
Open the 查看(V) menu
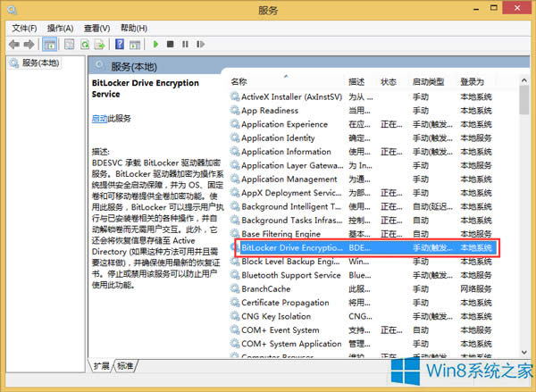97,29
